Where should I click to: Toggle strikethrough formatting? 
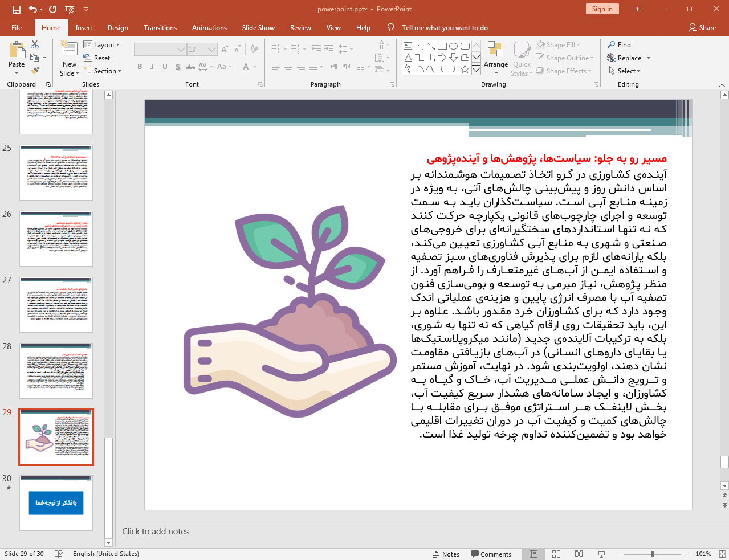(190, 67)
